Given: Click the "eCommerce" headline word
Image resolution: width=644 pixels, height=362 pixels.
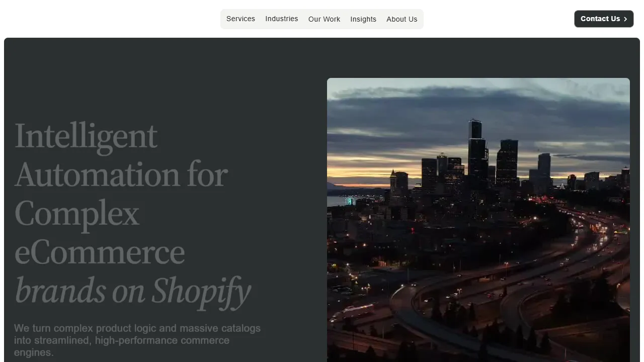Looking at the screenshot, I should [x=100, y=252].
